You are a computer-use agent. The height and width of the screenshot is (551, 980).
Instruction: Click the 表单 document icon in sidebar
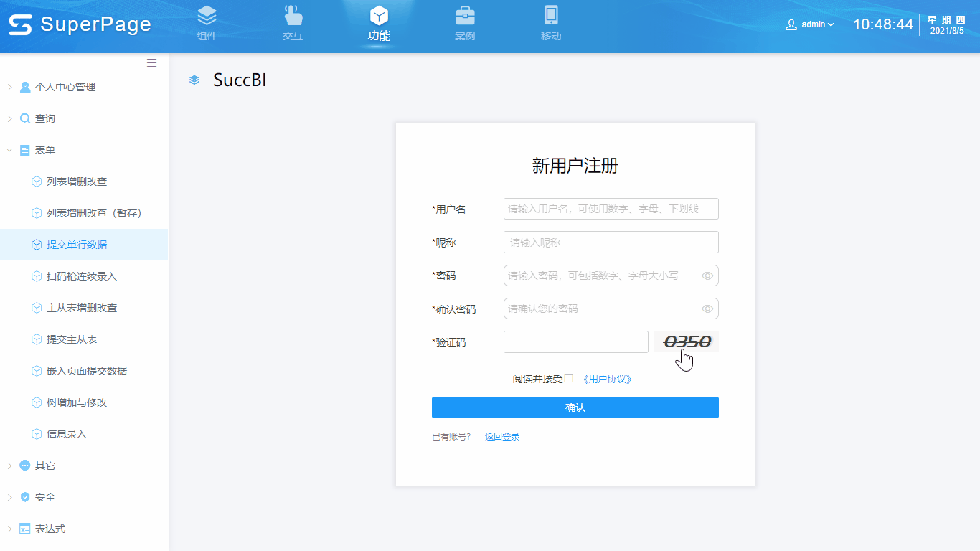tap(25, 149)
